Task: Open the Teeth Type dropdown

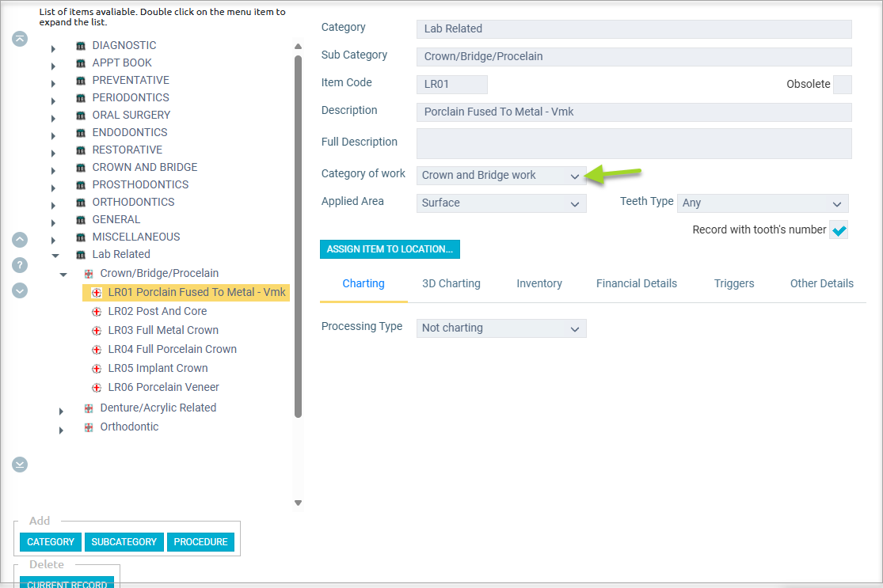Action: pyautogui.click(x=763, y=203)
